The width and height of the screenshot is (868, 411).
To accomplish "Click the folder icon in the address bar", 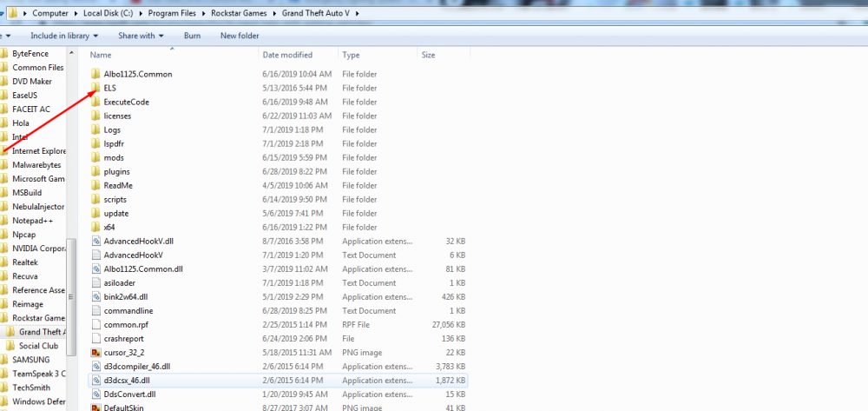I will point(13,13).
